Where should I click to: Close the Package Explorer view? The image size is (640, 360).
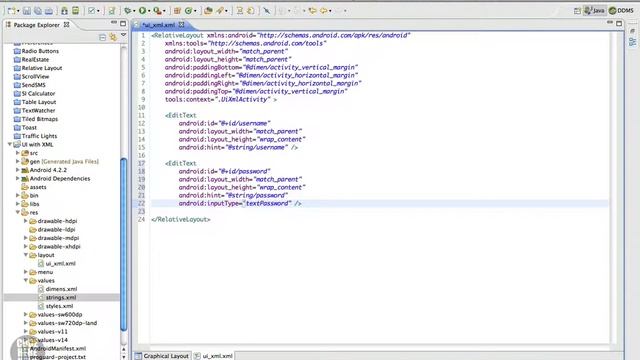click(67, 25)
